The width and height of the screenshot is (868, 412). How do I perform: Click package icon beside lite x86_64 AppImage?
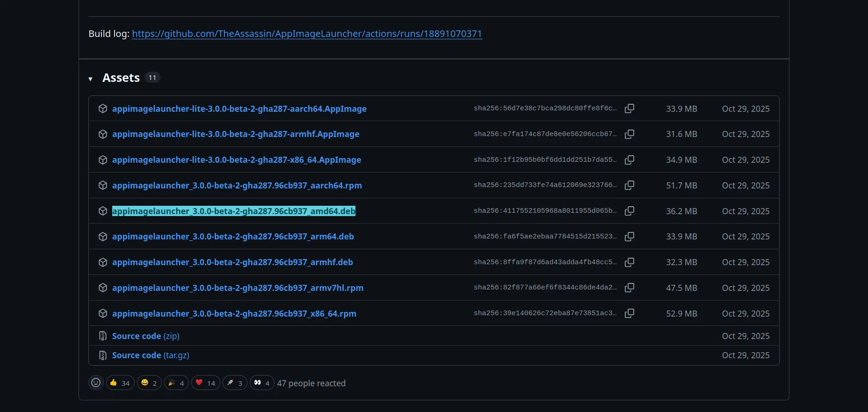[103, 160]
